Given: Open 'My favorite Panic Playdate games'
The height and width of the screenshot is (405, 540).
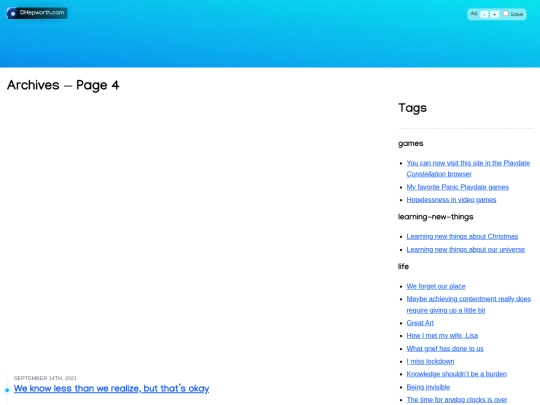Looking at the screenshot, I should point(457,187).
